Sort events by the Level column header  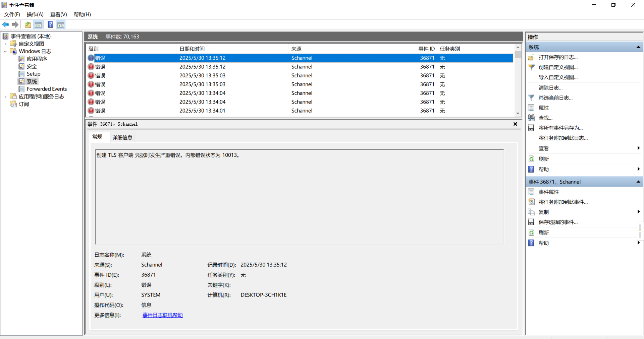click(131, 49)
